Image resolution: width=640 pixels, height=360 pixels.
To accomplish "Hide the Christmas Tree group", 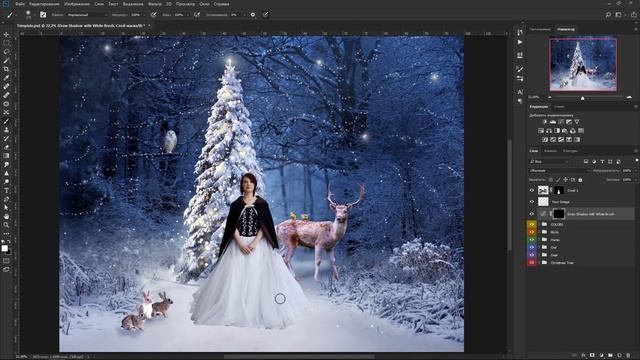I will point(531,263).
